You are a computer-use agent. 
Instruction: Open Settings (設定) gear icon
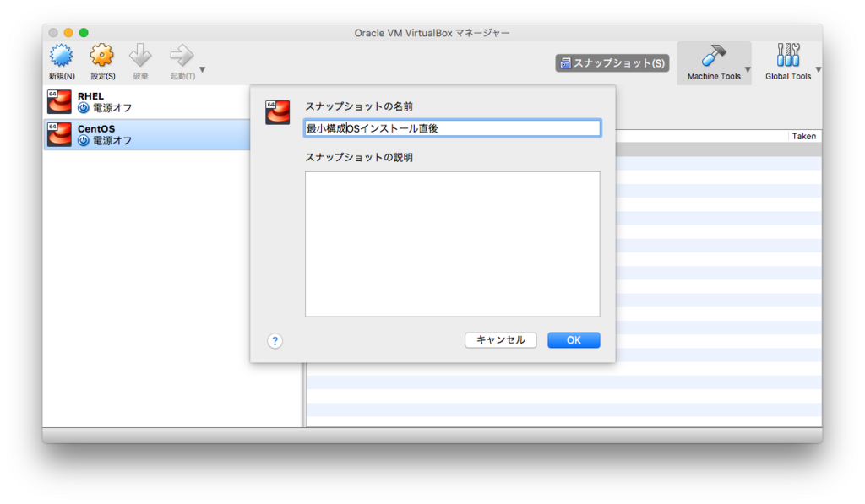point(102,57)
